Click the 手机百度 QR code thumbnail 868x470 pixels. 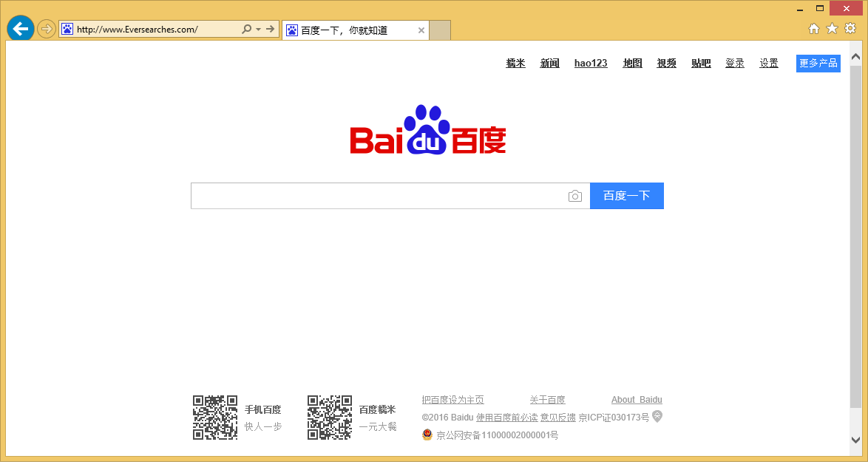(x=214, y=417)
